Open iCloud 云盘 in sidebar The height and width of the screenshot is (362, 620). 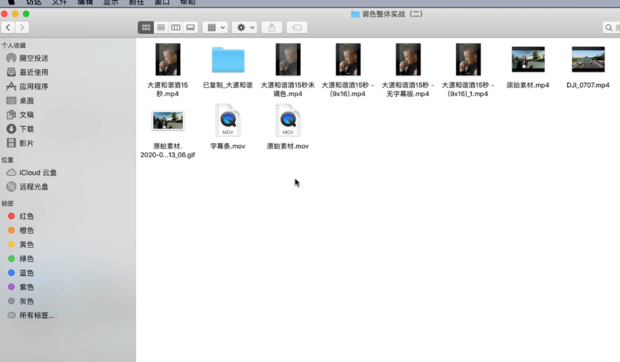[32, 173]
